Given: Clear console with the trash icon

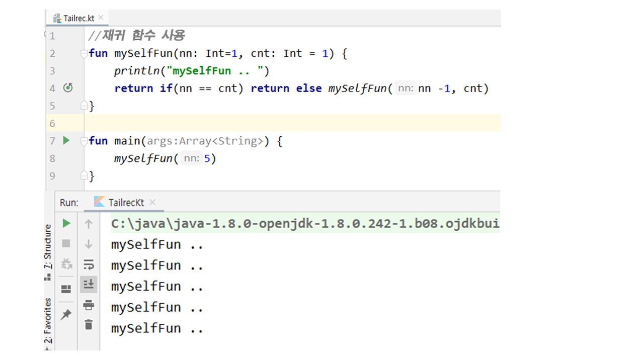Looking at the screenshot, I should pos(89,325).
